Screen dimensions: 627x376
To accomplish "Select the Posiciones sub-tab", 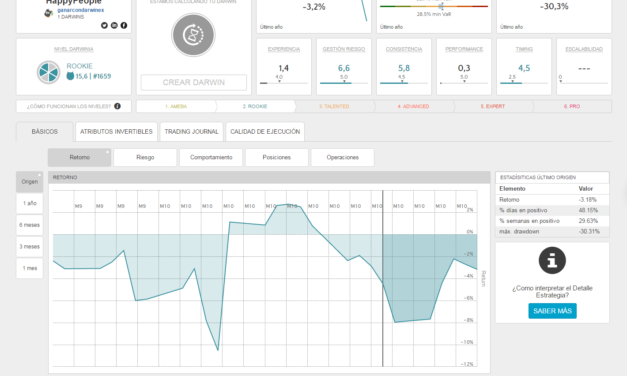I will 277,157.
